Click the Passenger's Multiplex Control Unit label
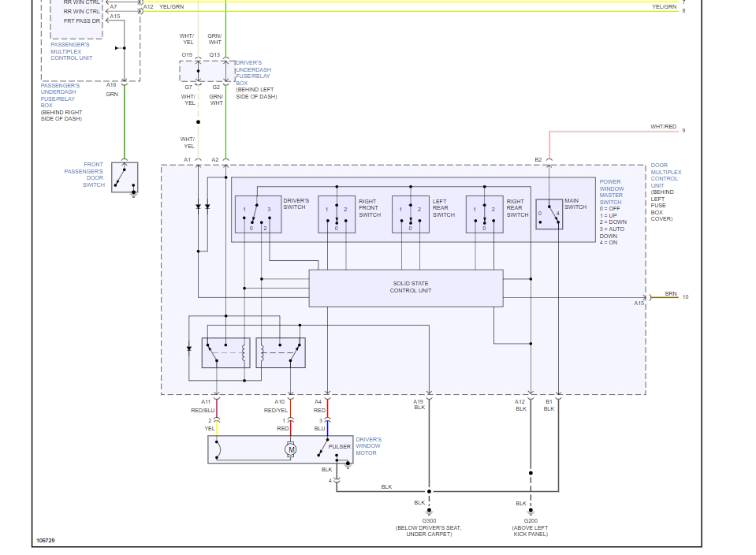This screenshot has width=756, height=555. point(72,51)
